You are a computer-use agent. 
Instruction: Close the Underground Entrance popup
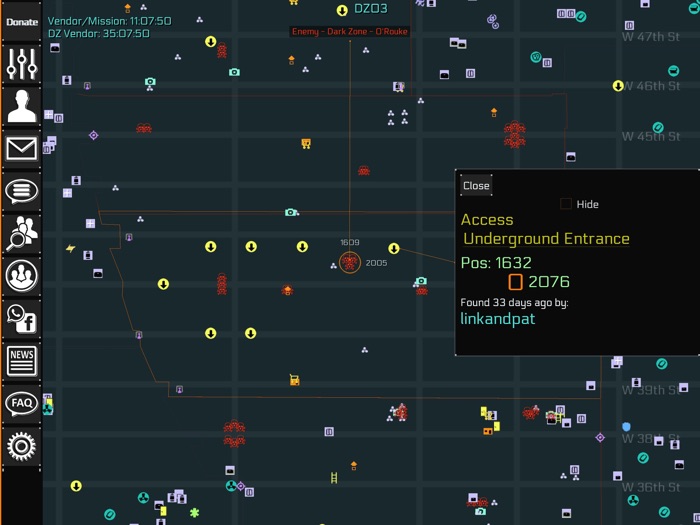(x=476, y=185)
